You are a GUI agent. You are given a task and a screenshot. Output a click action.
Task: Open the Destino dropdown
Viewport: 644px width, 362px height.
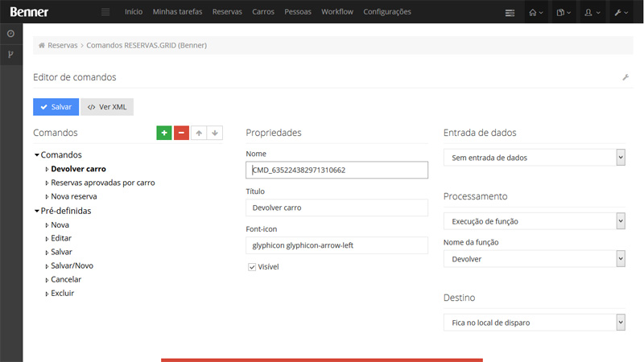[x=534, y=323]
